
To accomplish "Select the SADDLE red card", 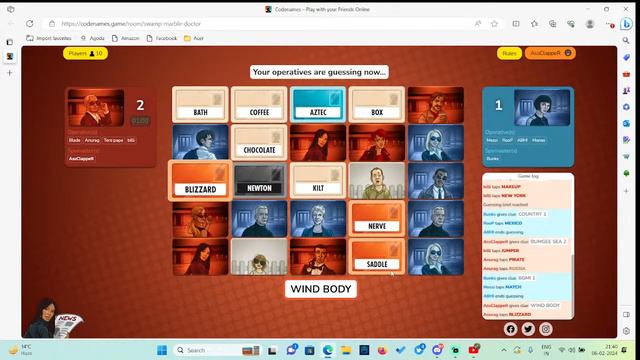I will [377, 256].
